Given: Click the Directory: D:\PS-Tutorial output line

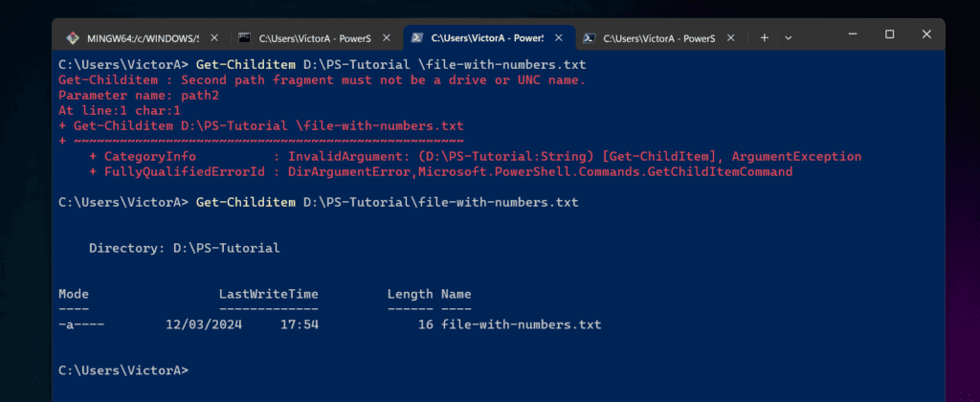Looking at the screenshot, I should click(185, 248).
